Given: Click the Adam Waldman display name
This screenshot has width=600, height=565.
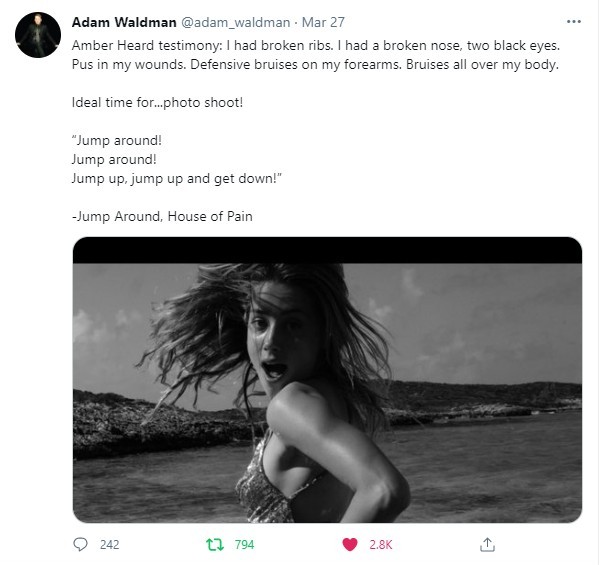Looking at the screenshot, I should coord(124,22).
